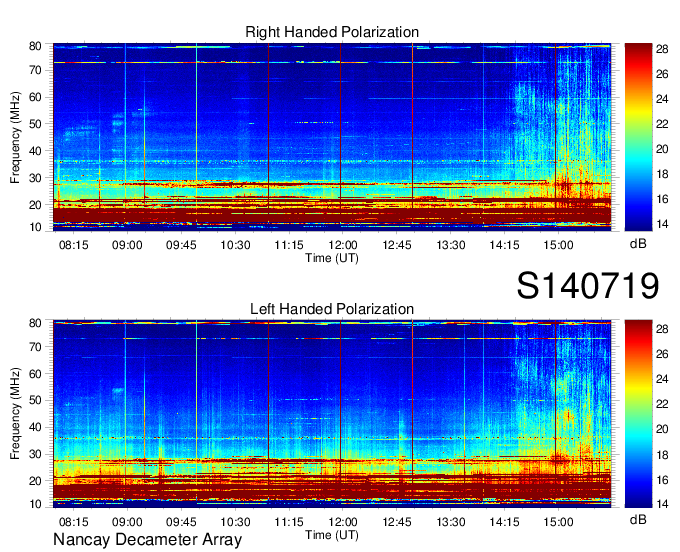
Task: Click 20 MHz tick on Right Handed frequency axis
Action: (35, 205)
